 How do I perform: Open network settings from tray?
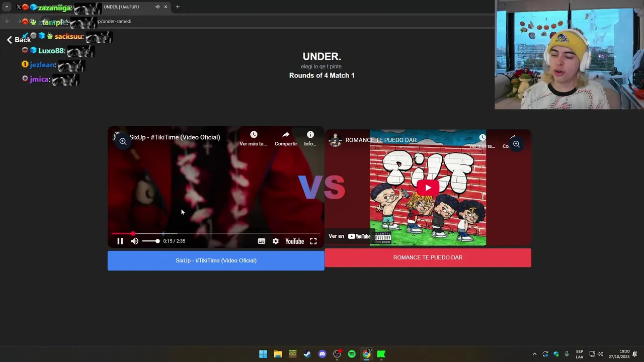(592, 354)
